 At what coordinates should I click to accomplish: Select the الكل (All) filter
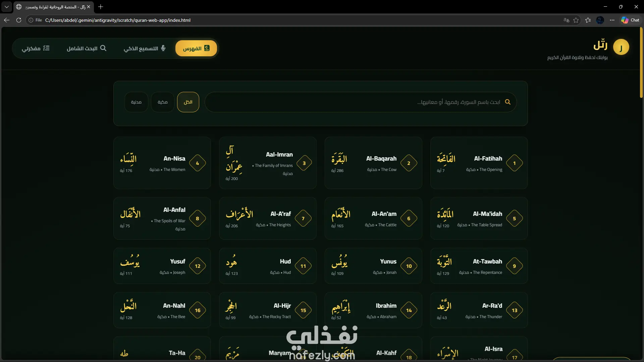coord(188,102)
